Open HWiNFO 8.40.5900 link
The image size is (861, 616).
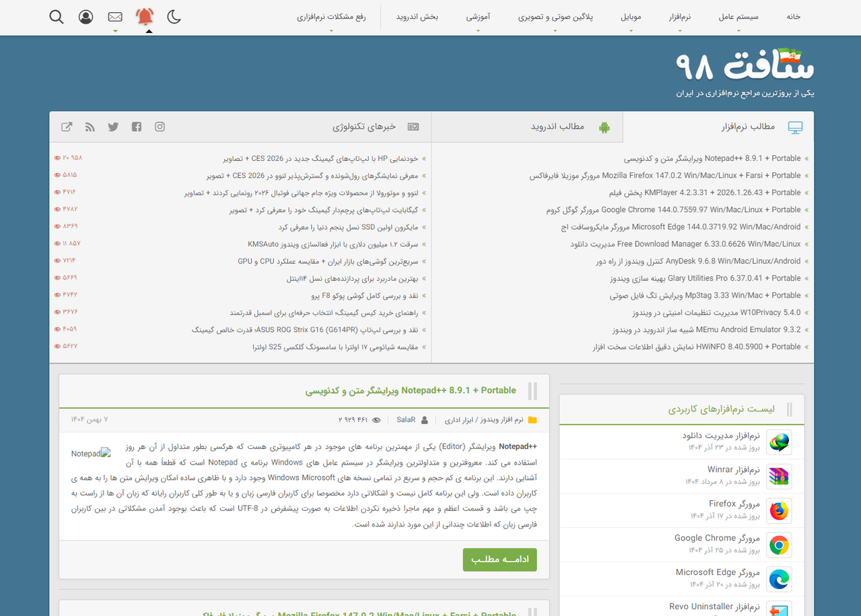[697, 347]
